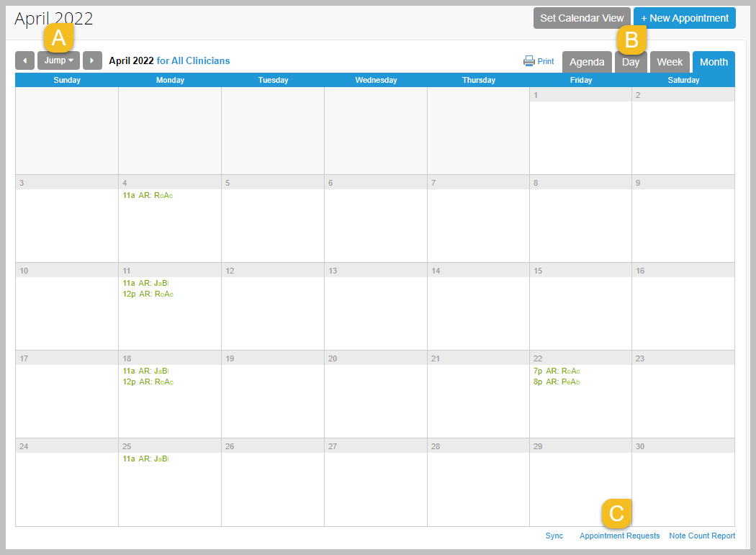Go to the next month arrow
756x555 pixels.
[92, 60]
